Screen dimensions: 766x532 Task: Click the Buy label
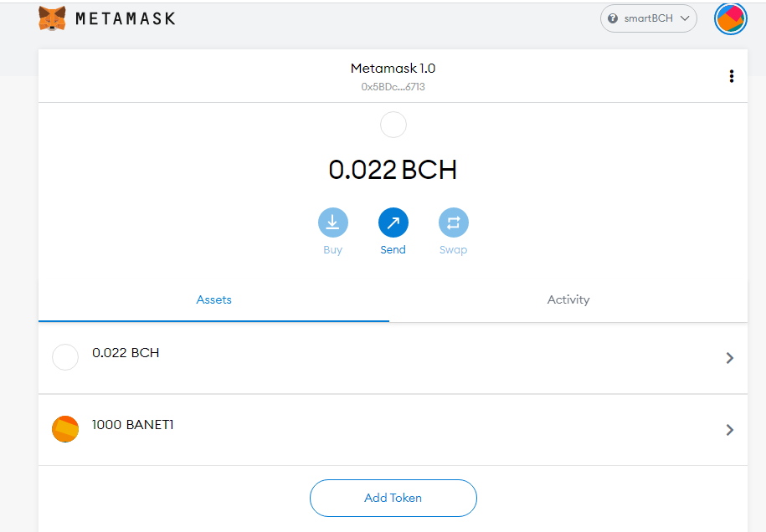point(332,250)
